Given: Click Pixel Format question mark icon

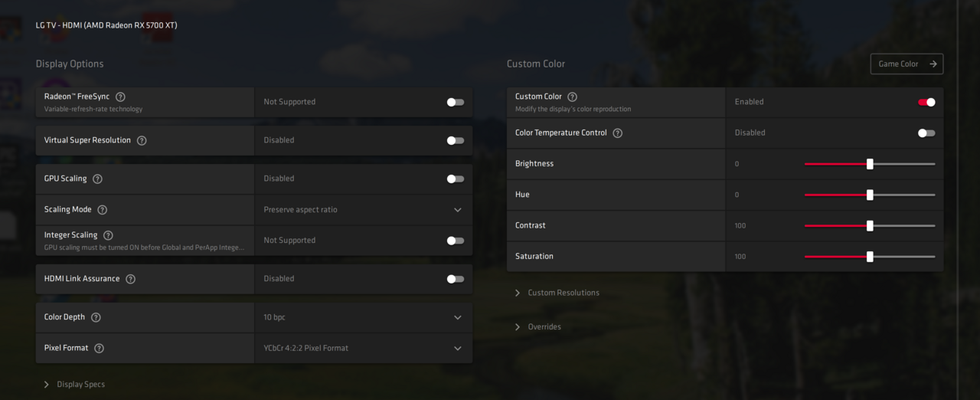Looking at the screenshot, I should [x=99, y=348].
